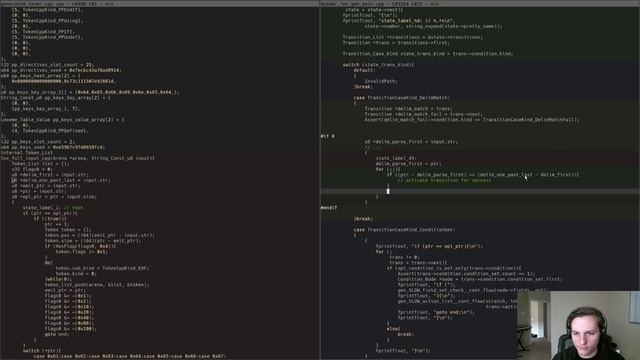Click 'delim_parse_first = ptr' line
The width and height of the screenshot is (640, 360).
[409, 164]
